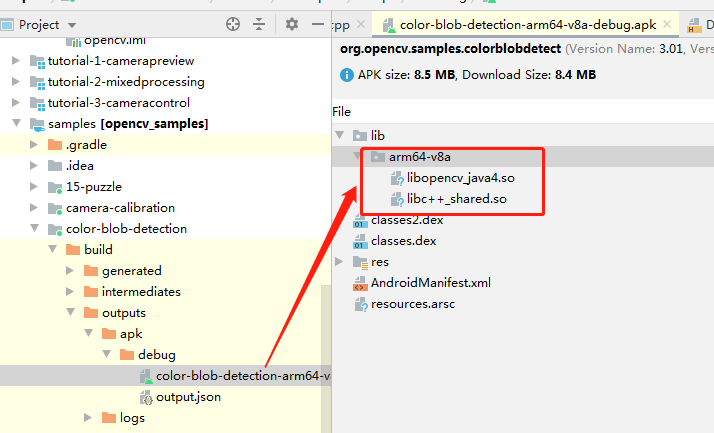714x433 pixels.
Task: Click the 15-puzzle module icon
Action: pyautogui.click(x=55, y=187)
